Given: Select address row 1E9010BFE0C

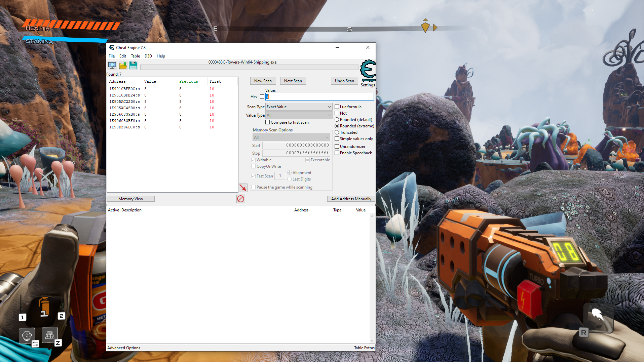Looking at the screenshot, I should click(x=172, y=89).
